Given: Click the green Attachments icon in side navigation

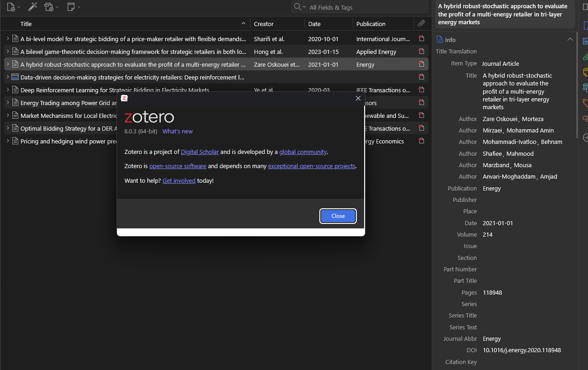Looking at the screenshot, I should [585, 57].
